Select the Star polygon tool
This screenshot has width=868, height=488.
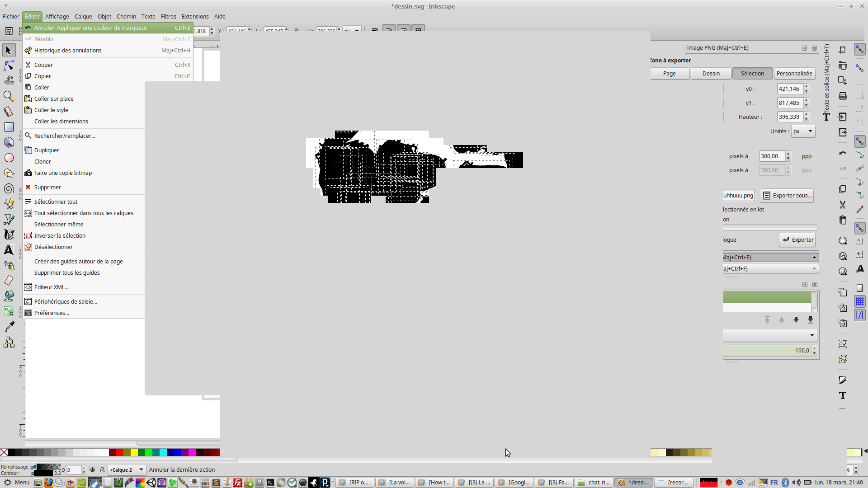tap(9, 174)
